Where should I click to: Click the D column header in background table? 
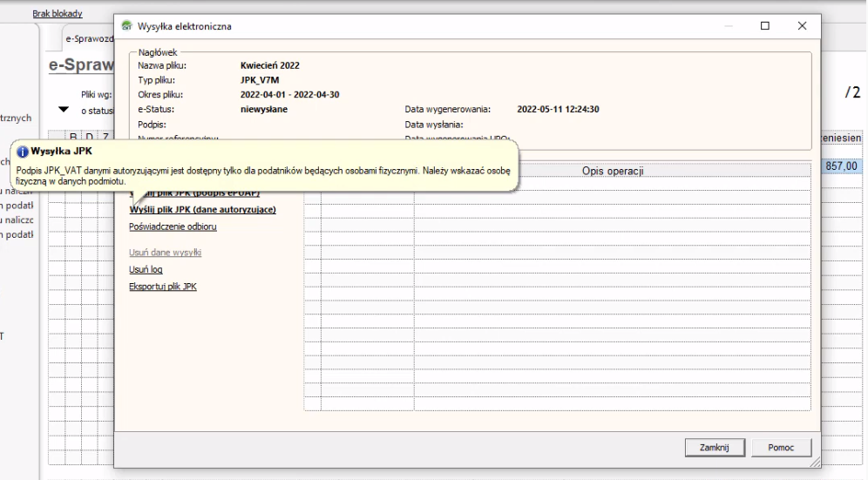[x=89, y=137]
